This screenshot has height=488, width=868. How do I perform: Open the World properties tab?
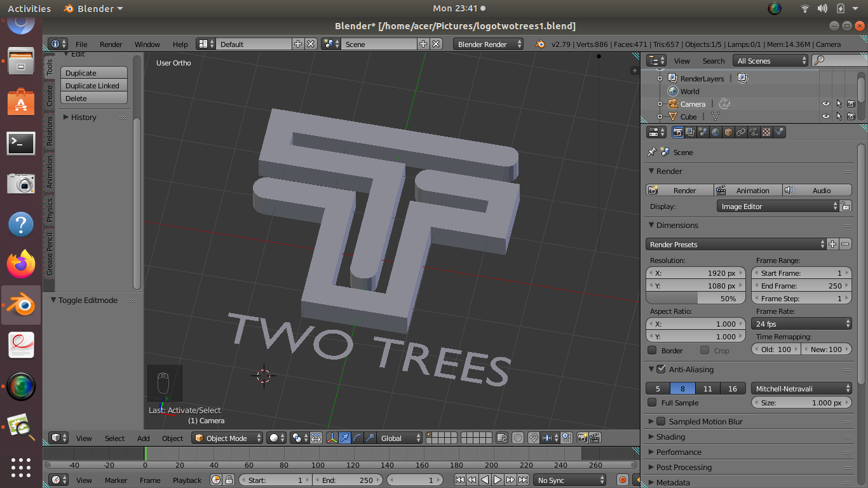716,132
